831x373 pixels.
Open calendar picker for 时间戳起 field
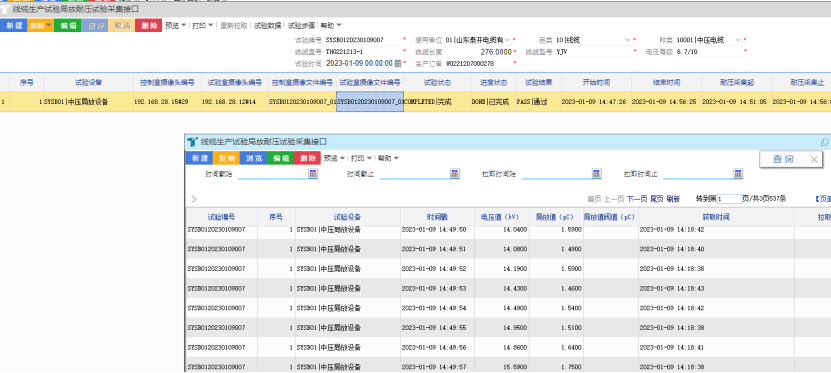pyautogui.click(x=313, y=174)
